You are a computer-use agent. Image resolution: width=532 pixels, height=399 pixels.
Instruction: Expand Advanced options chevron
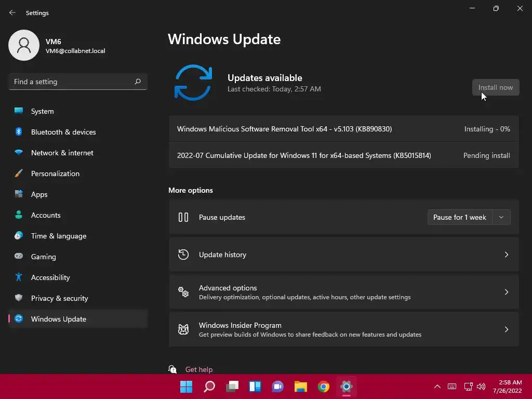click(506, 292)
